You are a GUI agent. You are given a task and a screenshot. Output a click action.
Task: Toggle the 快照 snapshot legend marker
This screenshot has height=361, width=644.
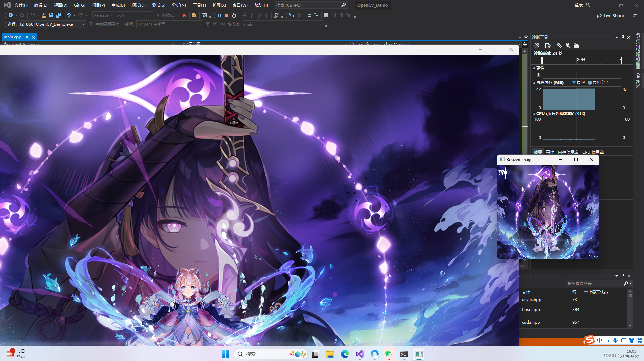tap(574, 82)
